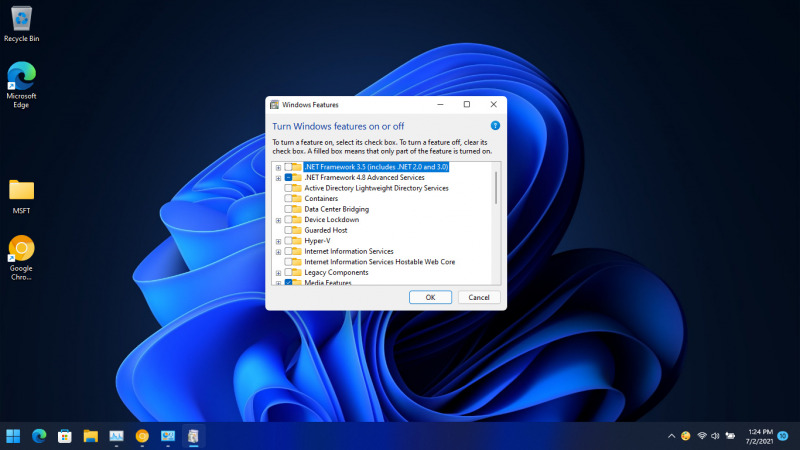Turn on the Hyper-V checkbox
Screen dimensions: 800x450
pos(288,241)
